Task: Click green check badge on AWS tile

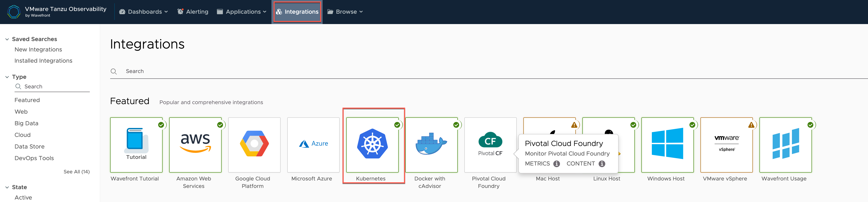Action: (x=220, y=125)
